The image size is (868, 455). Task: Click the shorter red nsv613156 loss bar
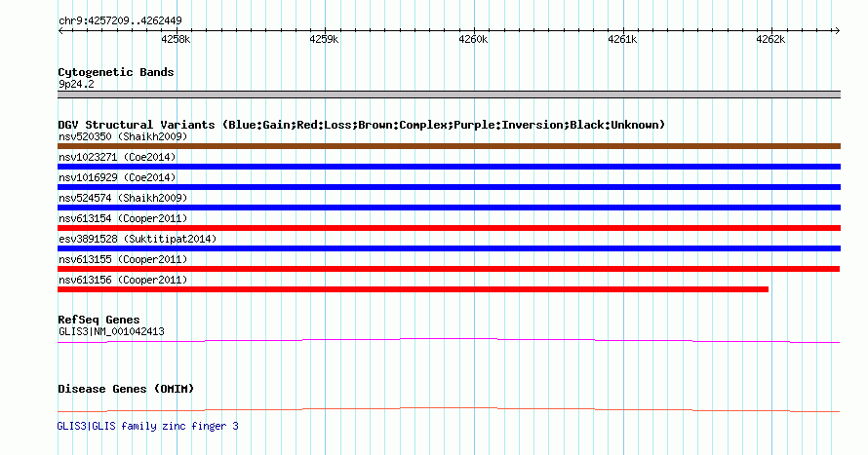413,289
